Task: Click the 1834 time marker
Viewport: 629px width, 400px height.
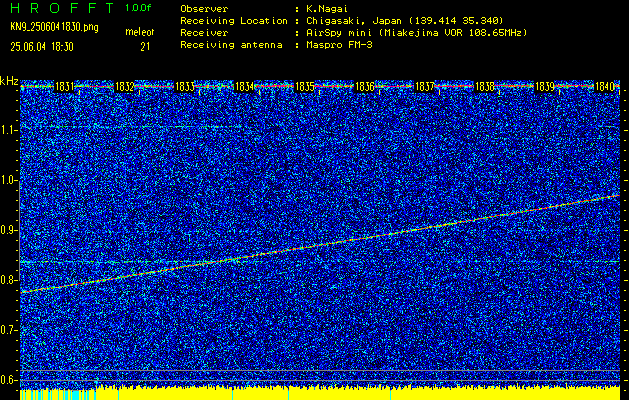Action: 244,86
